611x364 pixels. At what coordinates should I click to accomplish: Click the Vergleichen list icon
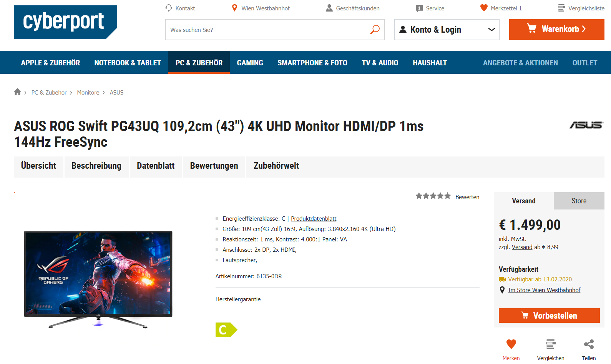tap(551, 344)
